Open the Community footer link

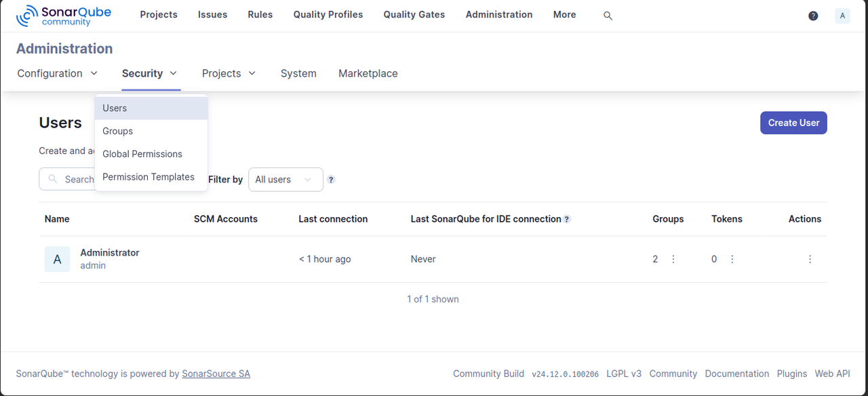(673, 374)
